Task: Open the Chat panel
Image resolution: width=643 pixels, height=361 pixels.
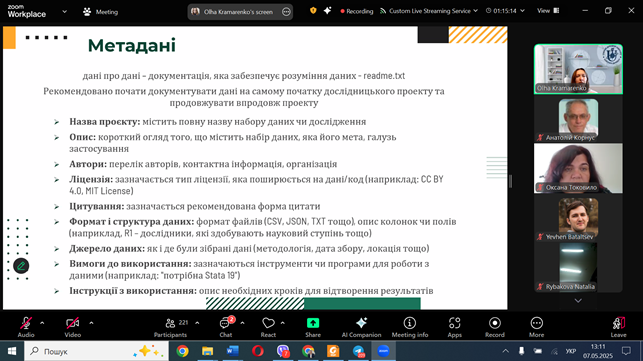Action: pos(226,327)
